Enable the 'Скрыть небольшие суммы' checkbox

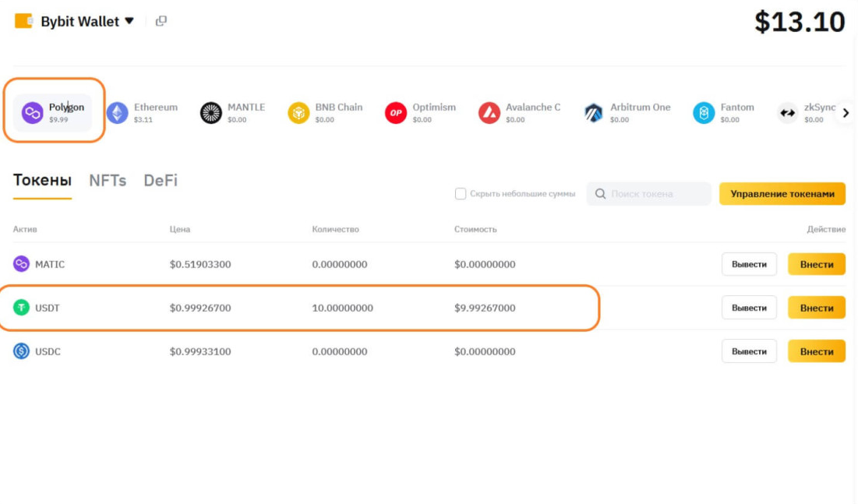(460, 193)
